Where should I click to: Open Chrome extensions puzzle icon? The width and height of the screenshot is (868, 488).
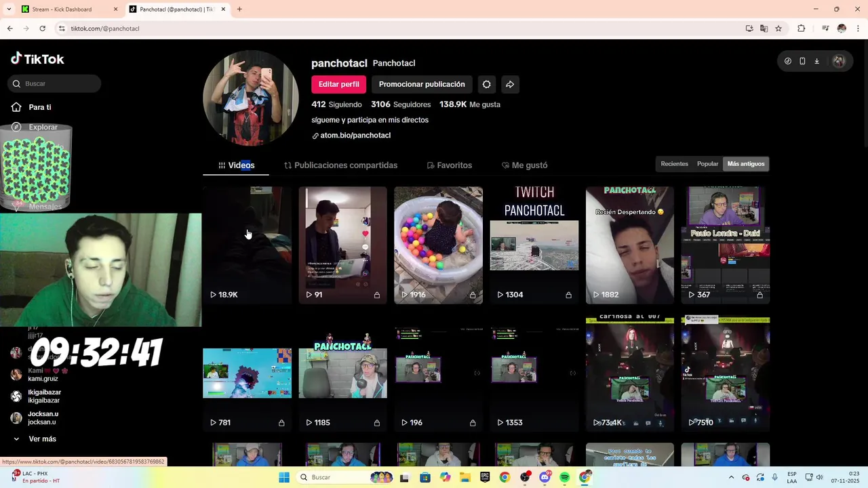[x=801, y=28]
